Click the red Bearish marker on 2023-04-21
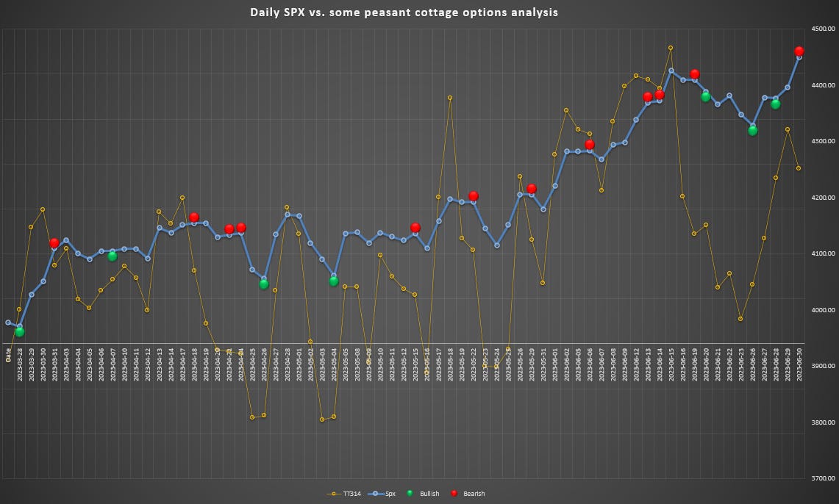Viewport: 839px width, 504px height. [x=229, y=229]
